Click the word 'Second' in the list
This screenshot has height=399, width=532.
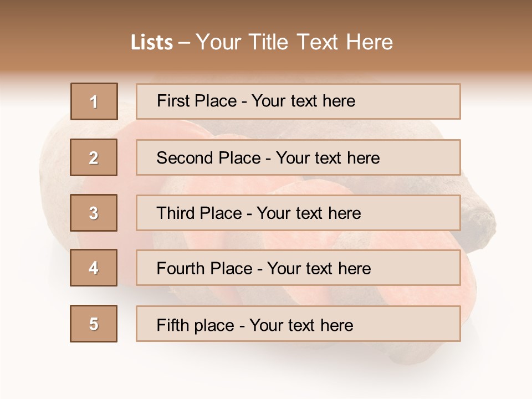185,158
